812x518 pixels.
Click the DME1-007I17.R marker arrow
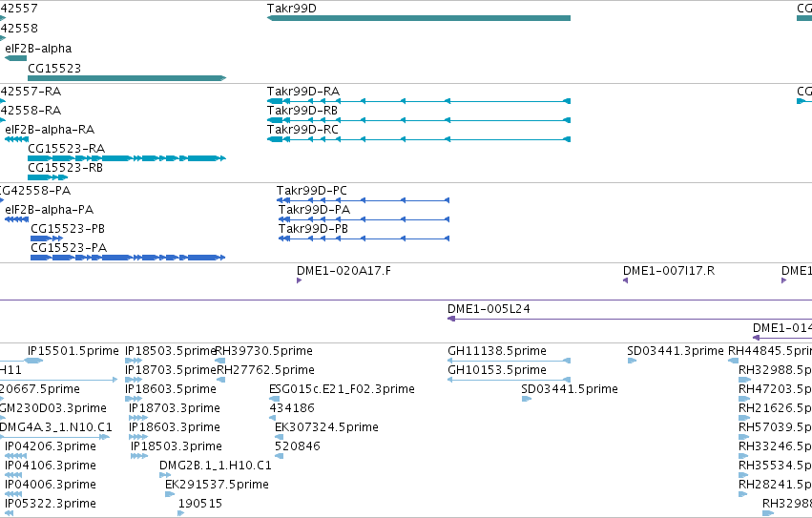(626, 280)
